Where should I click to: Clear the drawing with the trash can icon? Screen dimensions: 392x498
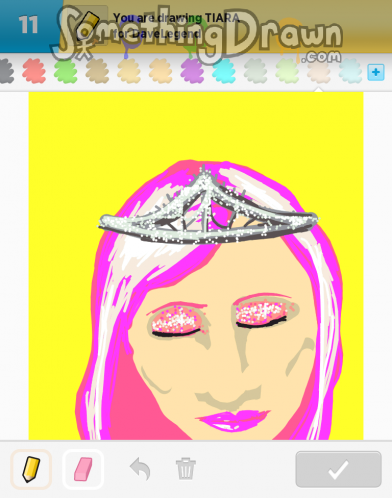(x=186, y=469)
